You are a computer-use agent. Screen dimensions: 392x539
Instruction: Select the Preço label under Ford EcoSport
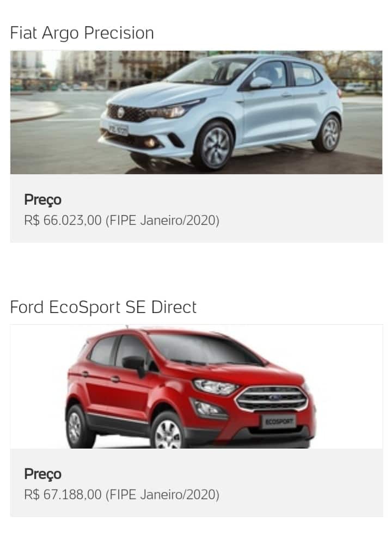tap(42, 474)
